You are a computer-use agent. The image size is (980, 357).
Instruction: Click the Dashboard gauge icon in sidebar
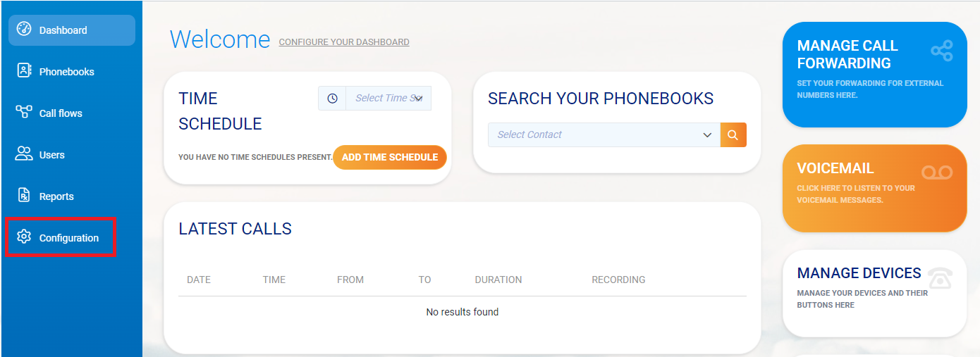coord(24,30)
